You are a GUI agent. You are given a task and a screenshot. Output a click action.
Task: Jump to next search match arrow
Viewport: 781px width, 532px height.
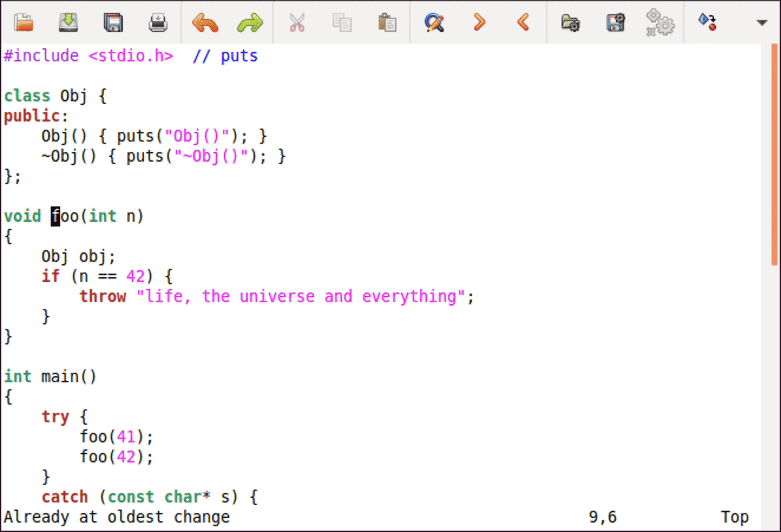coord(479,22)
